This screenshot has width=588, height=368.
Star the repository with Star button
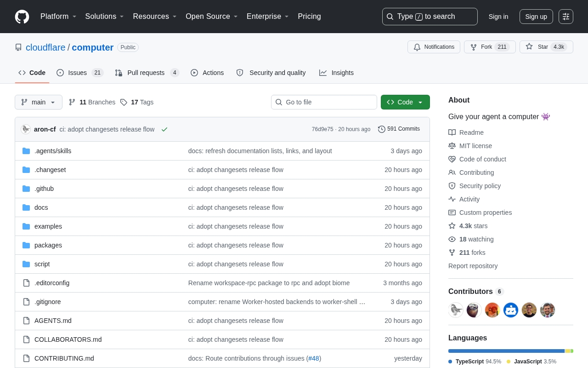pos(546,47)
